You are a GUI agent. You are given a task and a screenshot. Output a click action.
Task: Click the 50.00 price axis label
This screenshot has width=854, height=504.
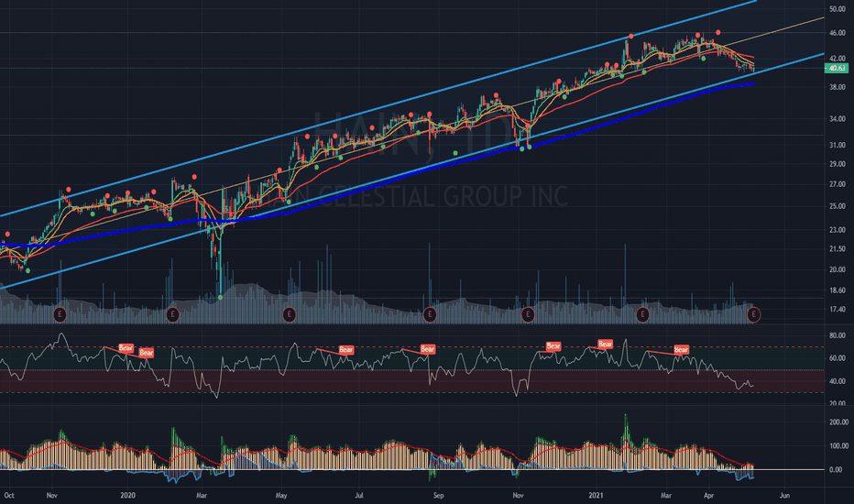837,9
